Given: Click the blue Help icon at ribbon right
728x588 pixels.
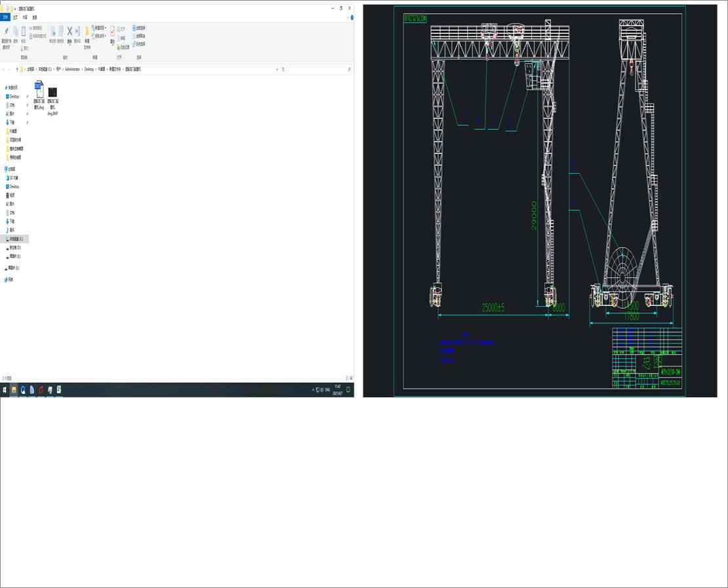Looking at the screenshot, I should (x=352, y=17).
